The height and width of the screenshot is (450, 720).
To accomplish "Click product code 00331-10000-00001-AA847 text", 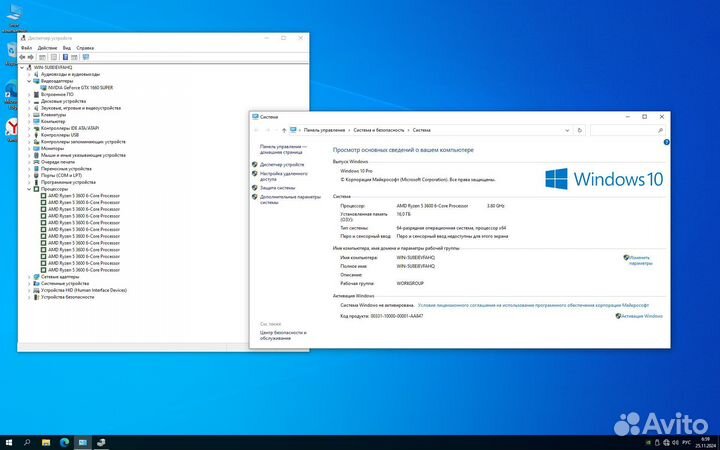I will coord(397,316).
